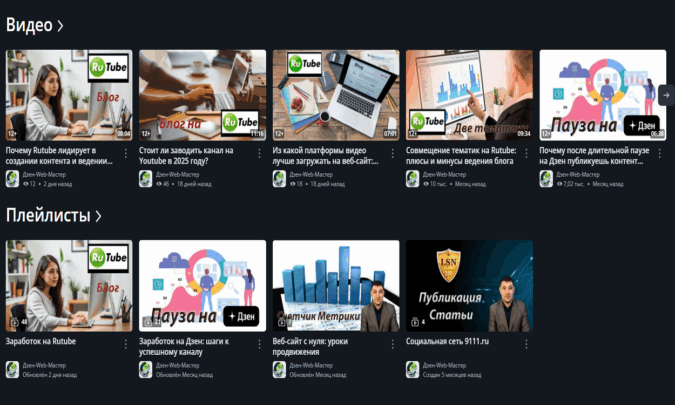Click title 'Почему после длительной паузе на Дзен'

point(594,156)
